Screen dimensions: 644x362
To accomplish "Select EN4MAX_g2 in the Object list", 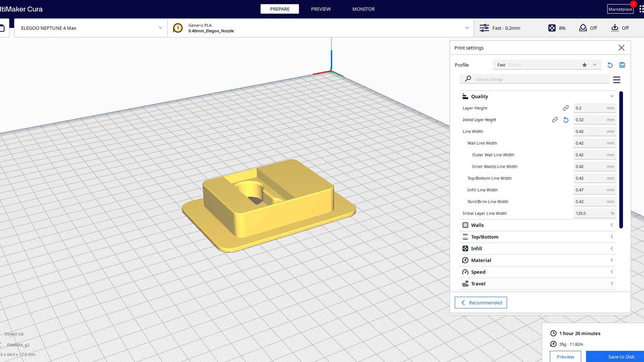I will [x=18, y=345].
